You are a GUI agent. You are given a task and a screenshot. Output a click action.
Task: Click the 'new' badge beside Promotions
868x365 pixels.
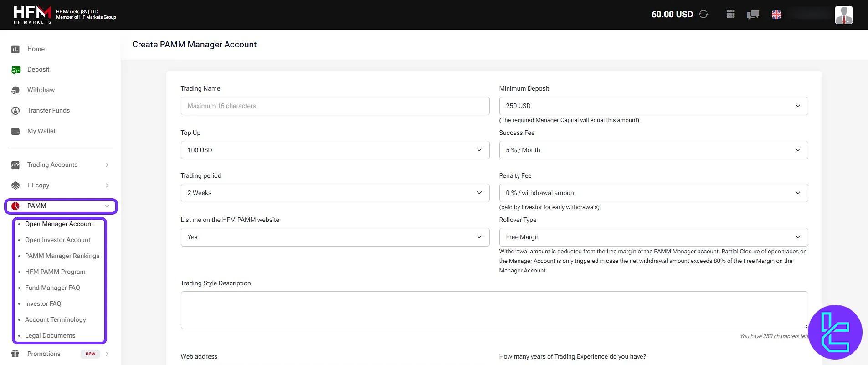[x=90, y=354]
